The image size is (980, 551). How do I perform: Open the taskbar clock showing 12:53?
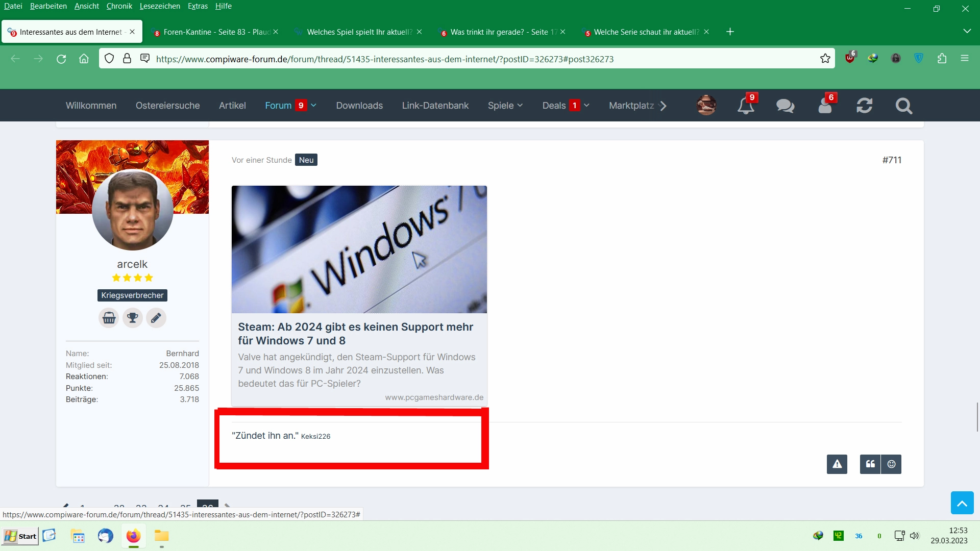pos(948,536)
